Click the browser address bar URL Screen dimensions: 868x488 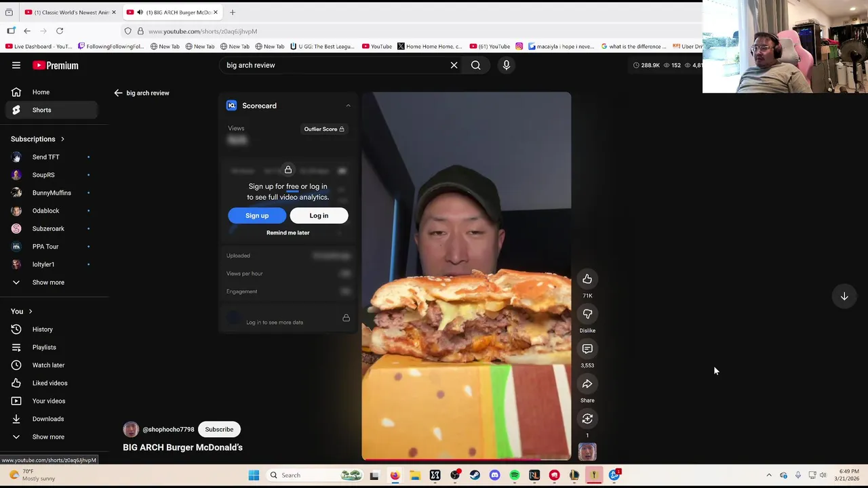203,31
